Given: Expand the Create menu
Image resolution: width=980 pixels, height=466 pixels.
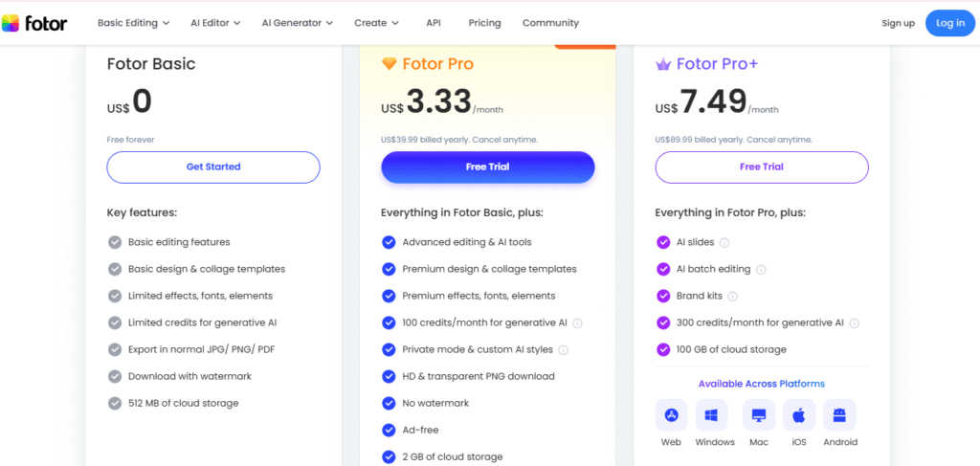Looking at the screenshot, I should tap(376, 23).
